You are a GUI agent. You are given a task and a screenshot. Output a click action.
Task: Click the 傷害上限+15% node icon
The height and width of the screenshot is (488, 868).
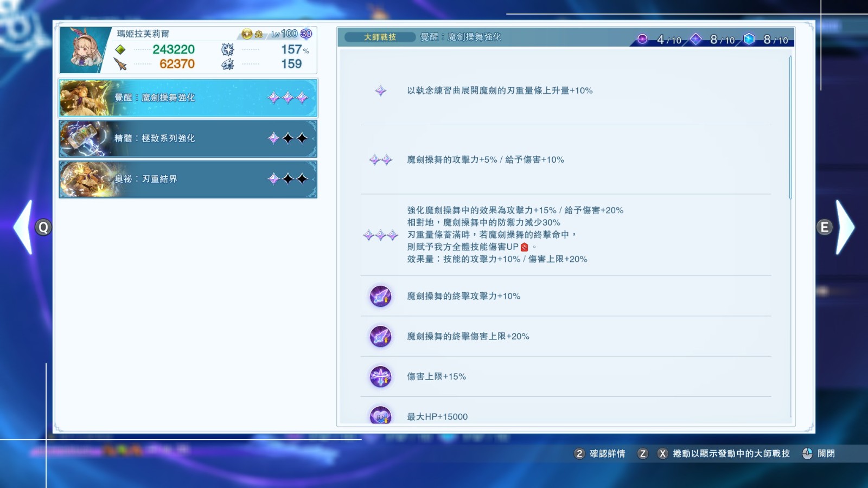380,376
